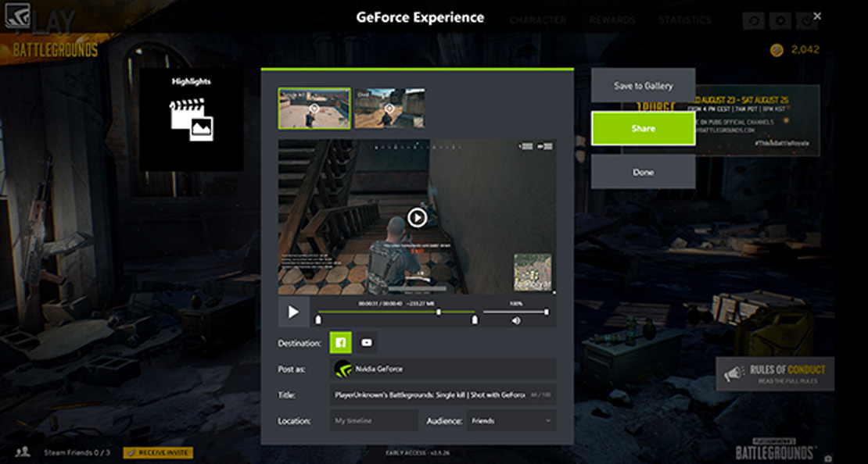Click the Nvidia GeForce profile avatar

point(343,369)
